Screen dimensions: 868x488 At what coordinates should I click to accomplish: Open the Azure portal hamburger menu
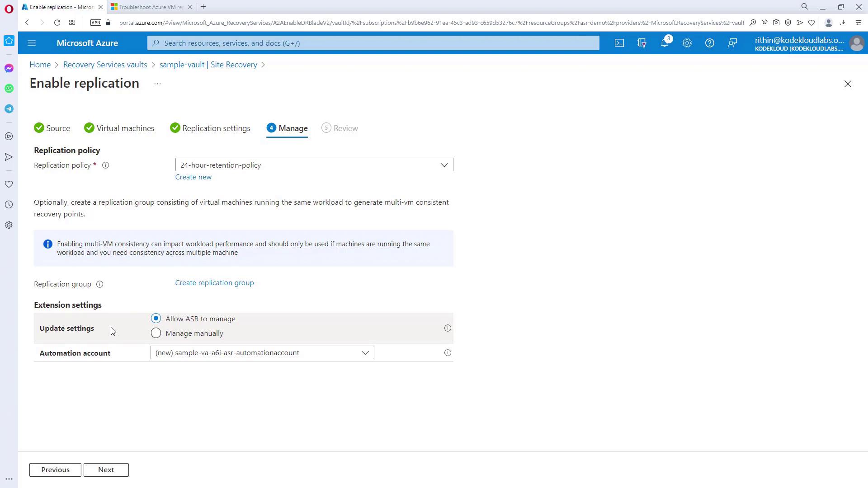click(32, 43)
